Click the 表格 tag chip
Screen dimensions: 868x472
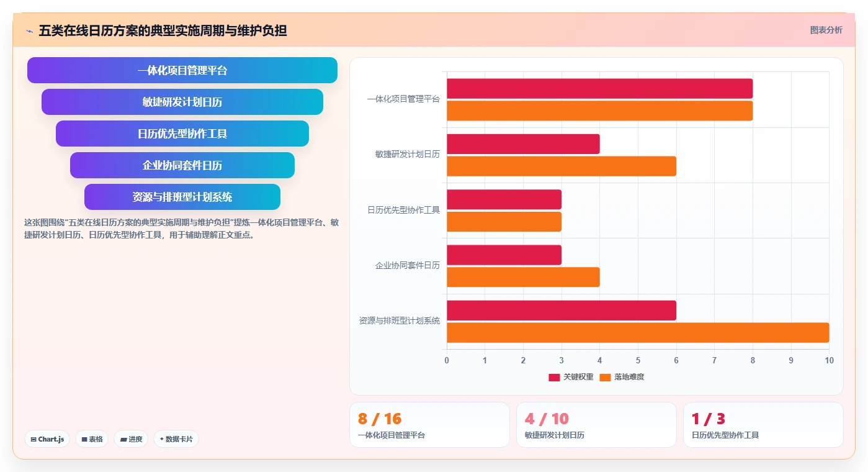coord(92,439)
